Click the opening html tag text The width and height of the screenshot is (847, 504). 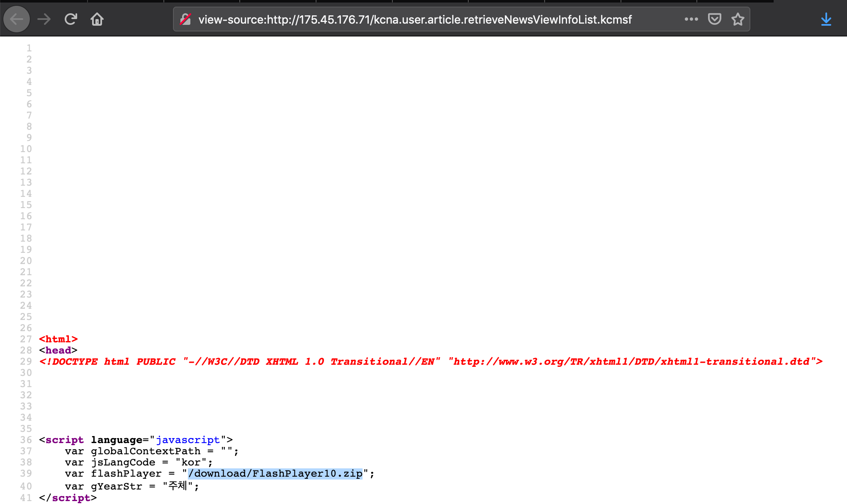tap(58, 339)
